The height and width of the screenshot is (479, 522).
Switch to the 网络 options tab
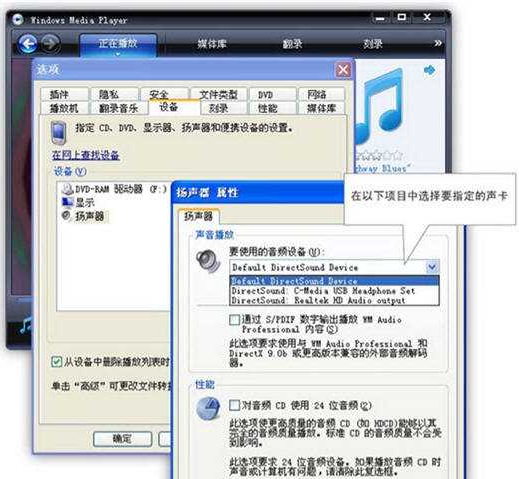point(322,94)
